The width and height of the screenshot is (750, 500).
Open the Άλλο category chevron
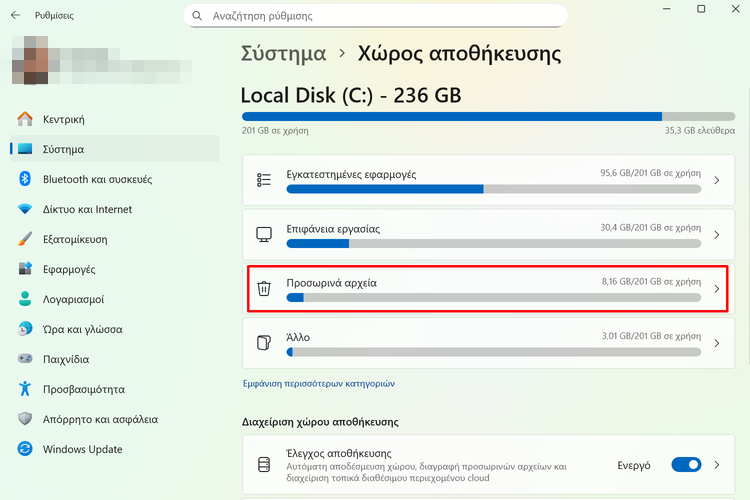pos(717,343)
